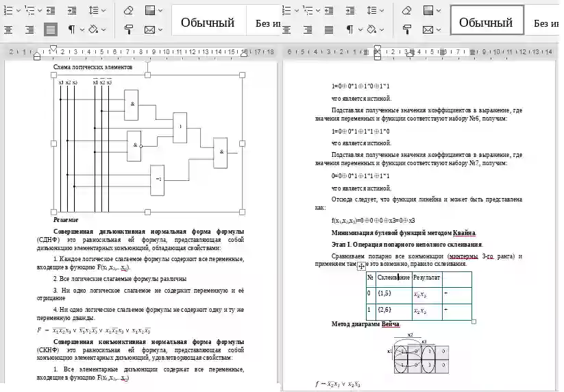The width and height of the screenshot is (564, 392).
Task: Toggle right alignment in right window
Action: click(308, 29)
